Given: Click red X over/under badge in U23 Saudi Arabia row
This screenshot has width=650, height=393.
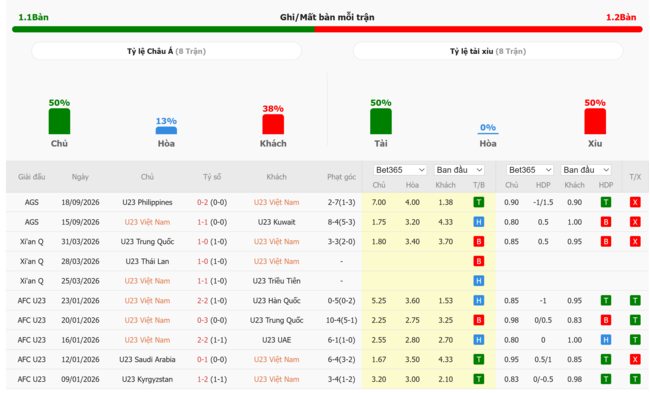Looking at the screenshot, I should coord(635,359).
